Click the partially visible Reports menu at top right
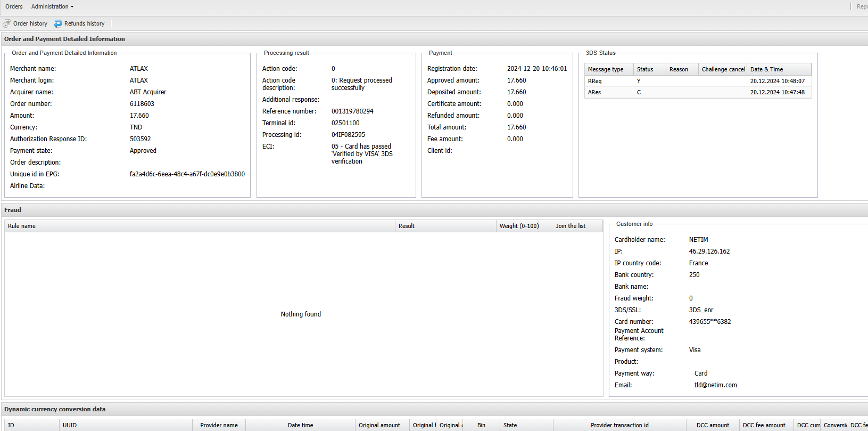This screenshot has width=868, height=431. (x=862, y=6)
